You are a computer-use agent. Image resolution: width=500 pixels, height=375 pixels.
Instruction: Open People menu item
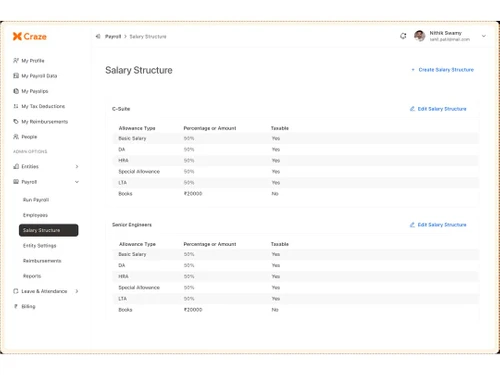pos(29,137)
